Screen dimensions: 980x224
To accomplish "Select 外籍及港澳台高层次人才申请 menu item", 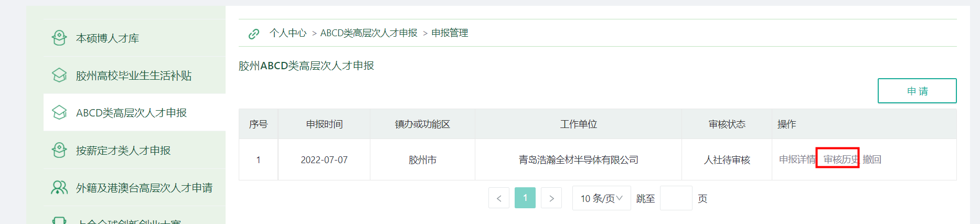I will (x=144, y=188).
